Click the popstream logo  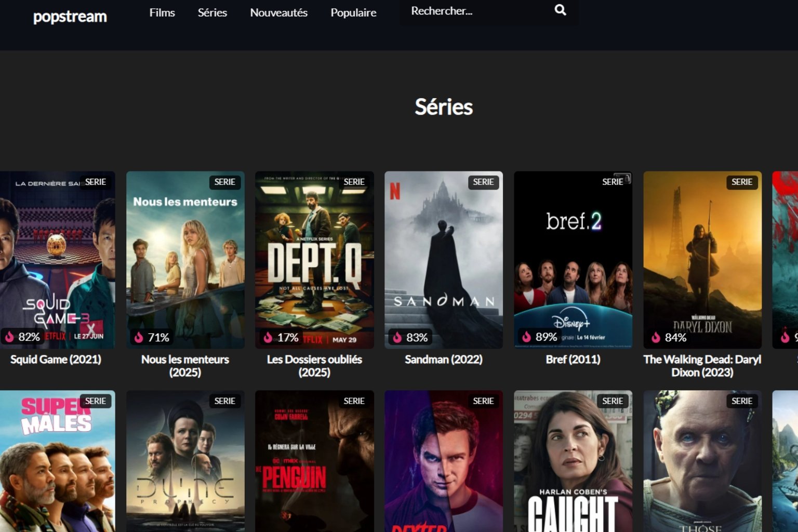[70, 17]
